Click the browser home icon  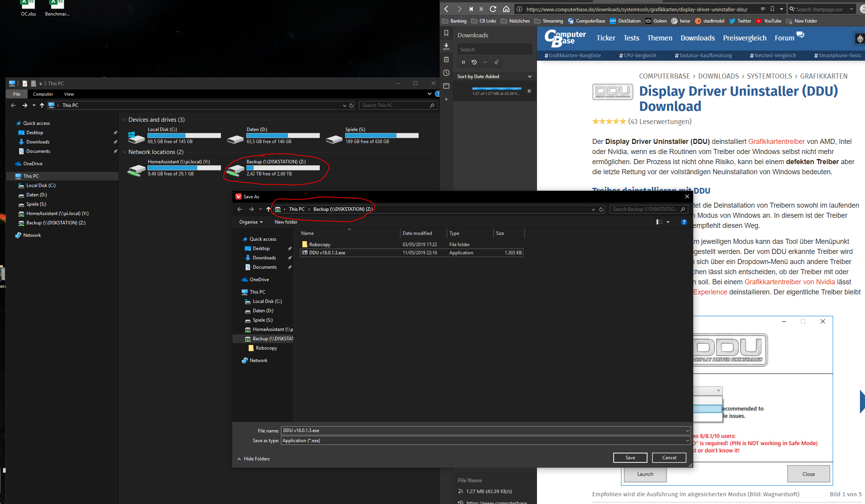[x=506, y=9]
